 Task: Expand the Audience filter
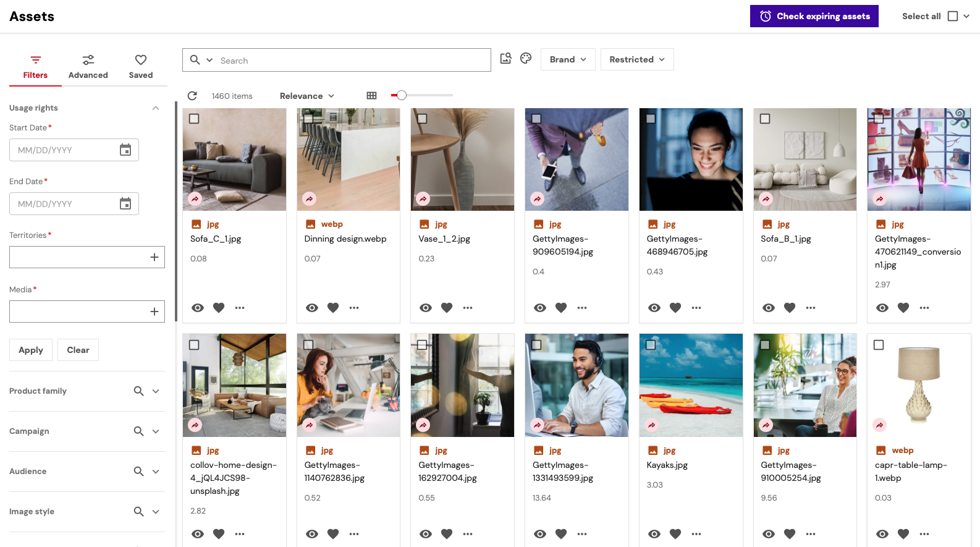156,472
